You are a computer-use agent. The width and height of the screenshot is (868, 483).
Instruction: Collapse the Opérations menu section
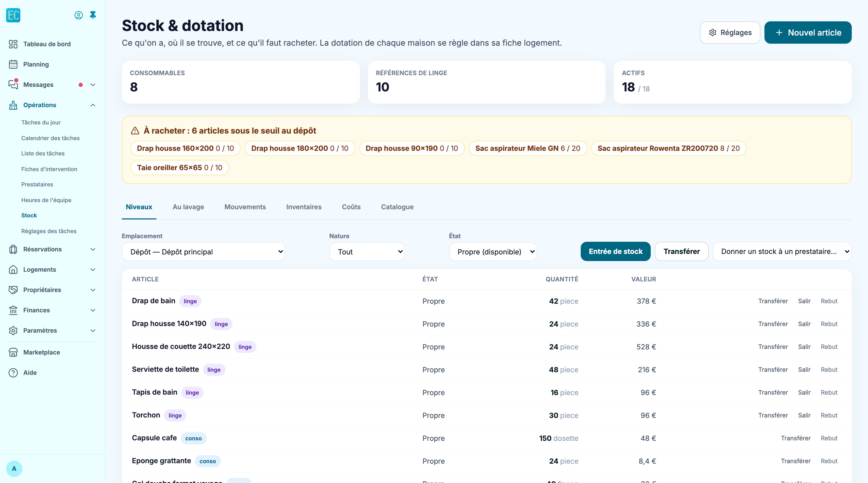(93, 105)
